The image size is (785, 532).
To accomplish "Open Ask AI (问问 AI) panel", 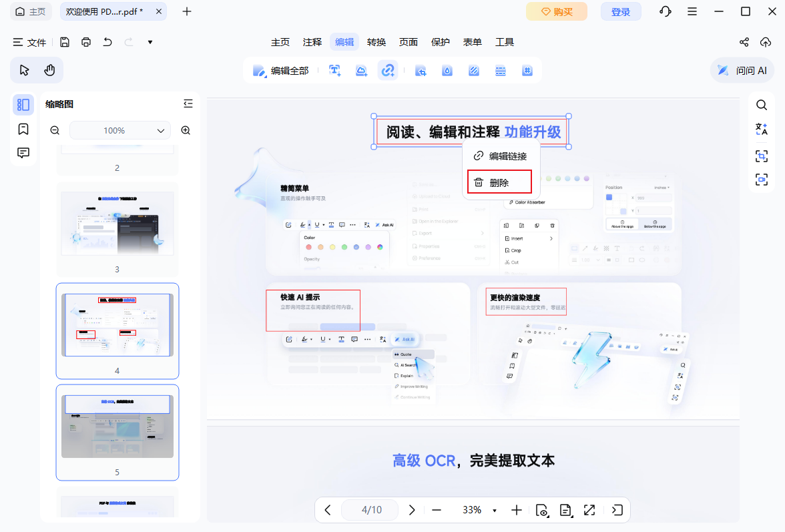I will [x=742, y=71].
